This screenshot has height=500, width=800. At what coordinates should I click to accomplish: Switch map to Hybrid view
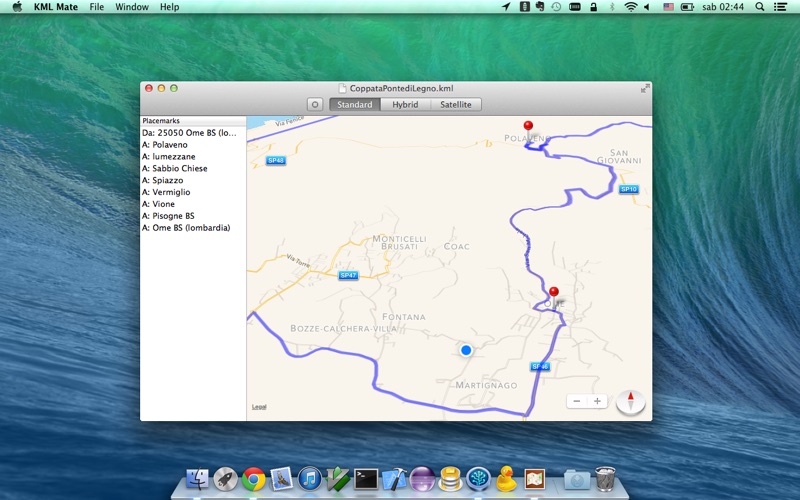click(405, 105)
